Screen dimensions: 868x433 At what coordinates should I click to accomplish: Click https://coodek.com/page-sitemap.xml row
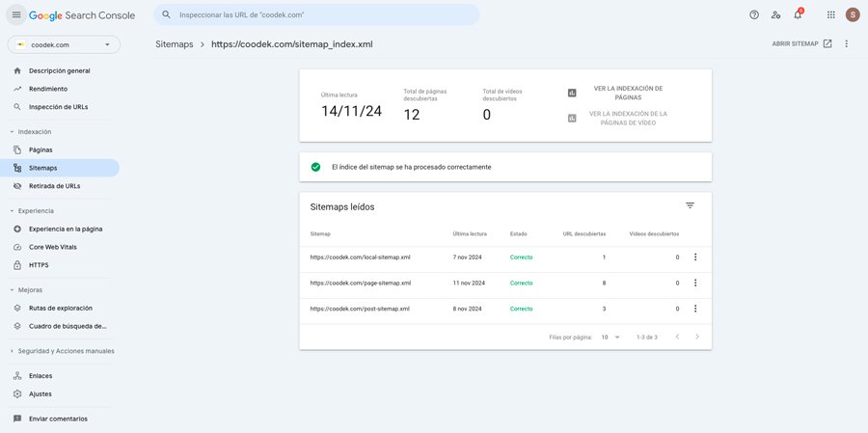pos(505,283)
